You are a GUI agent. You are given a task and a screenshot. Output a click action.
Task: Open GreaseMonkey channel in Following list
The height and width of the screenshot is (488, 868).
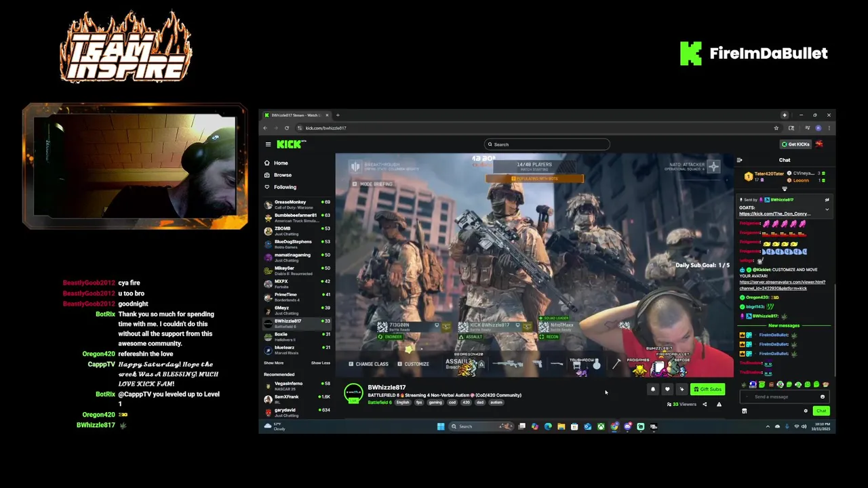297,203
